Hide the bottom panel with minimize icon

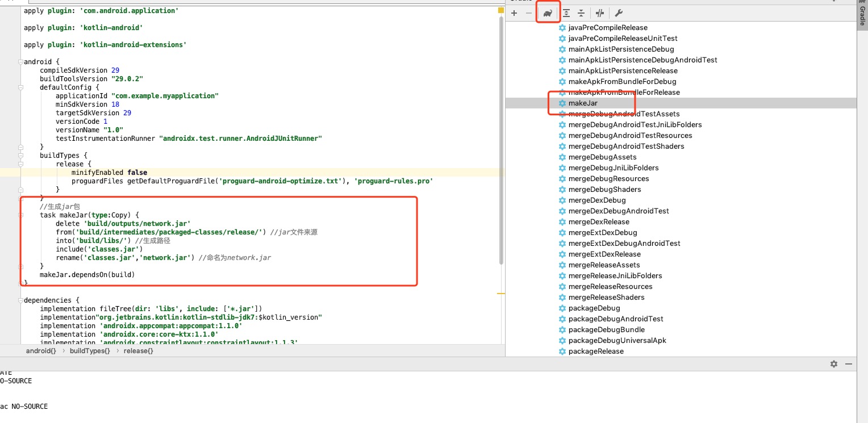[x=850, y=364]
